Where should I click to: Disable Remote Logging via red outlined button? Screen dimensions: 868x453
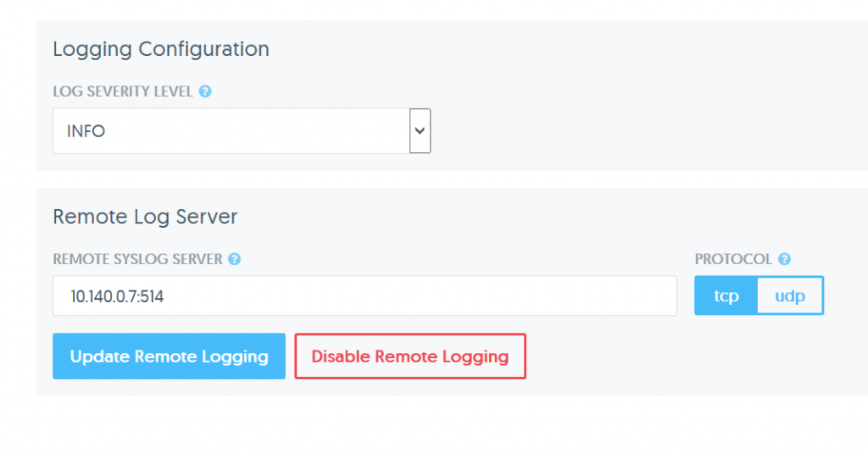410,356
